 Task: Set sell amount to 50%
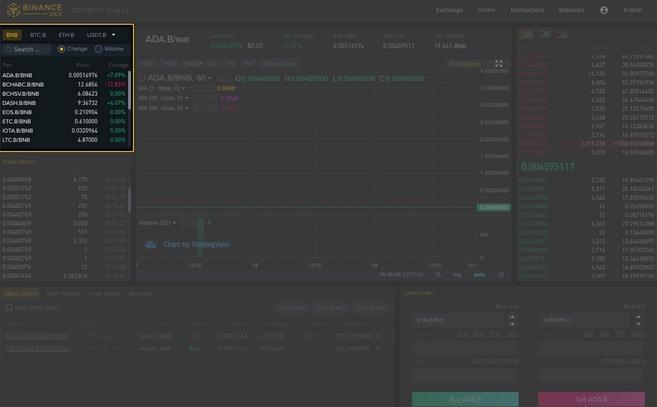point(604,334)
